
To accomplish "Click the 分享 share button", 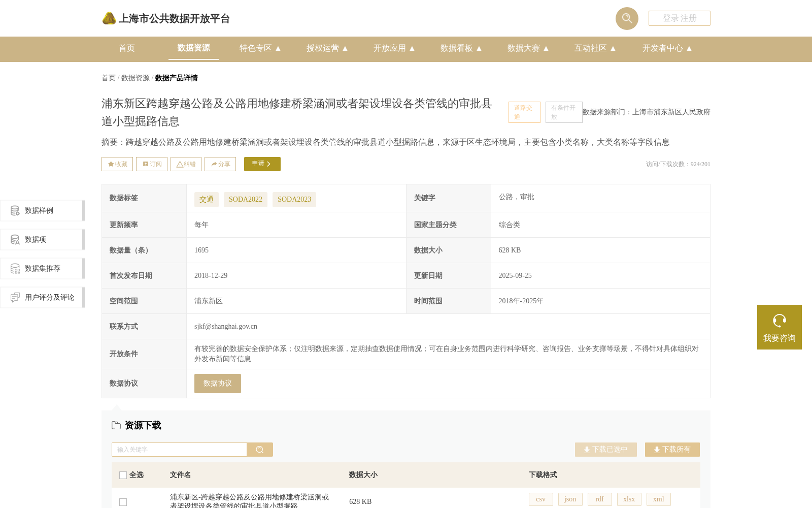I will pyautogui.click(x=220, y=164).
